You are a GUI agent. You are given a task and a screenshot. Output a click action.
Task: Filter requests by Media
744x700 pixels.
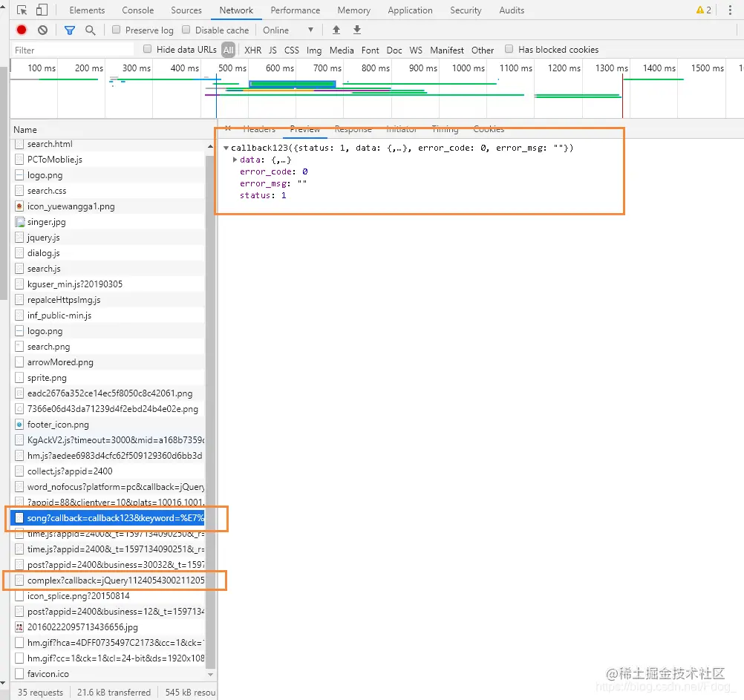[342, 50]
